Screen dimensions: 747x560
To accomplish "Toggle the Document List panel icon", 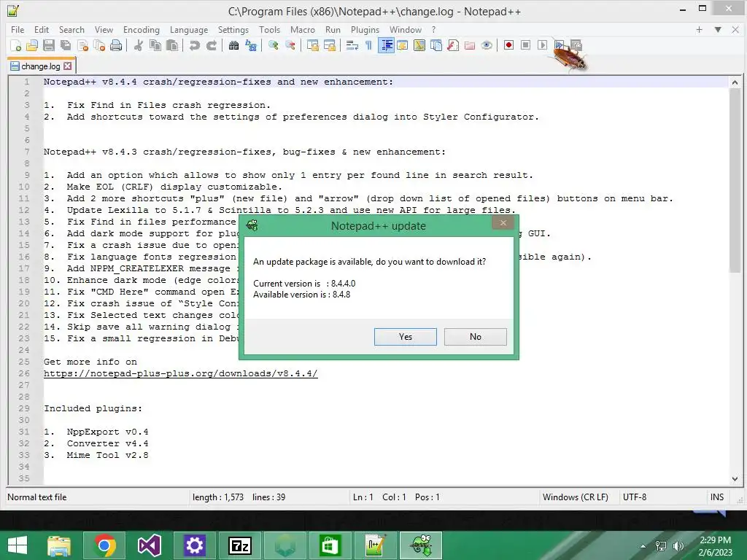I will (x=436, y=46).
